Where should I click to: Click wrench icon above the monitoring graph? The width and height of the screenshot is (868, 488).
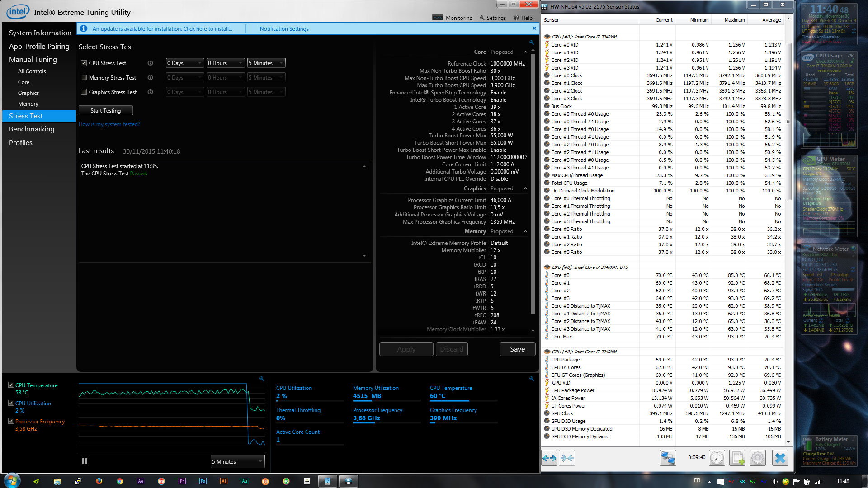coord(262,379)
